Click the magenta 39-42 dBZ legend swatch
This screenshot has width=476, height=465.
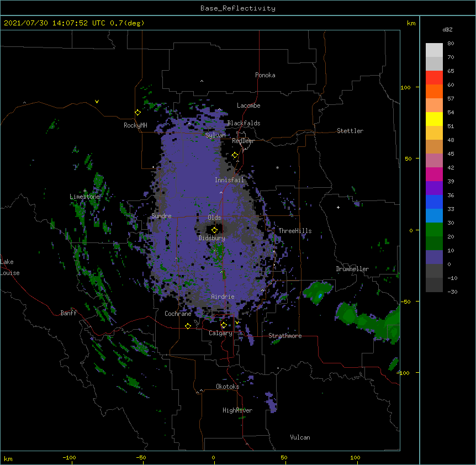click(434, 174)
